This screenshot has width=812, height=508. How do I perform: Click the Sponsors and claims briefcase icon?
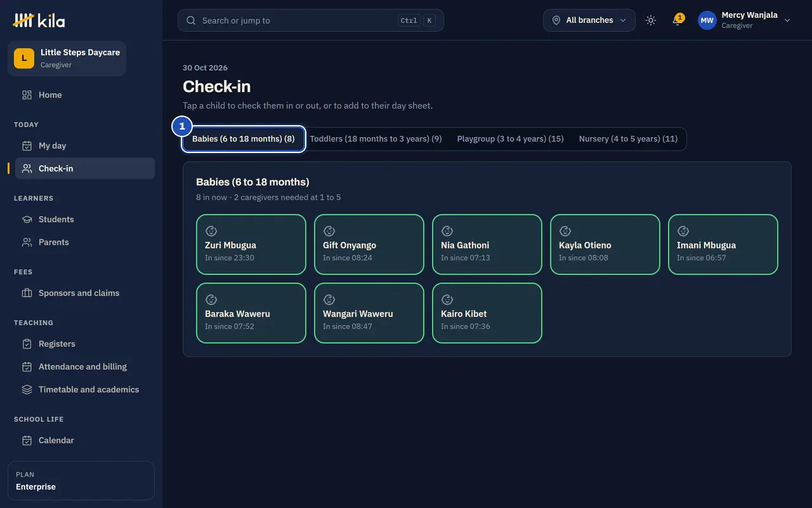click(x=27, y=293)
